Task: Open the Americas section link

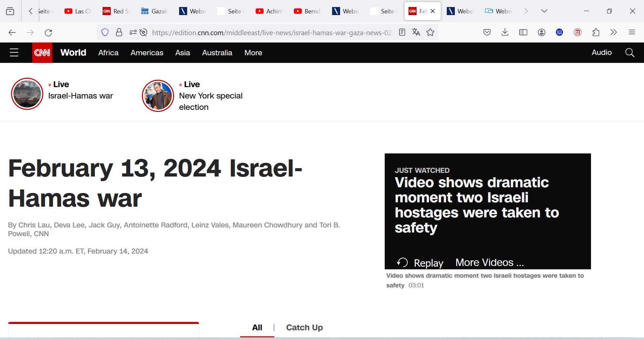Action: tap(147, 53)
